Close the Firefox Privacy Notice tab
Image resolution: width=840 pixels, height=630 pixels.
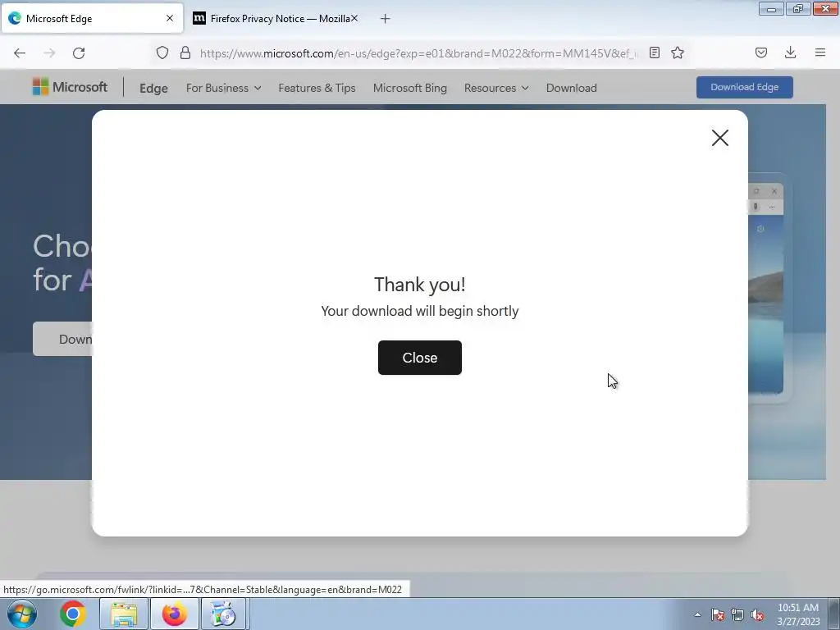(x=354, y=18)
